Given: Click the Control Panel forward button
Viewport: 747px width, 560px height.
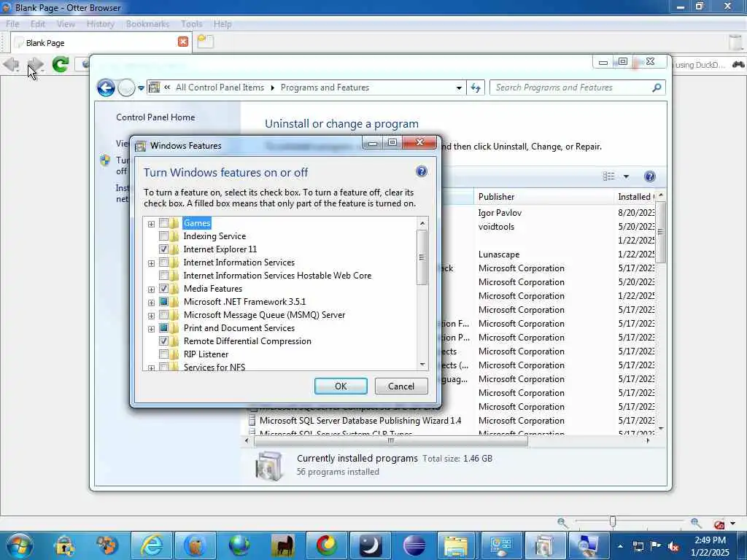Looking at the screenshot, I should coord(126,87).
